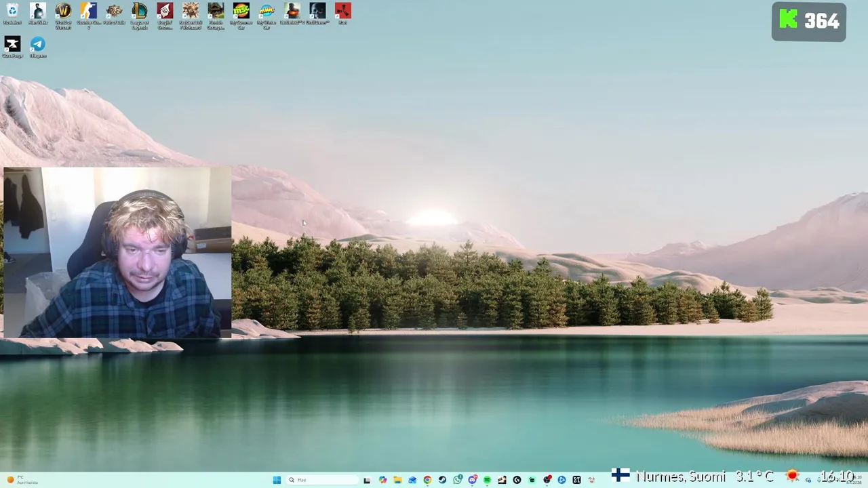The image size is (868, 488).
Task: Select the Battlefield desktop shortcut
Action: 292,15
